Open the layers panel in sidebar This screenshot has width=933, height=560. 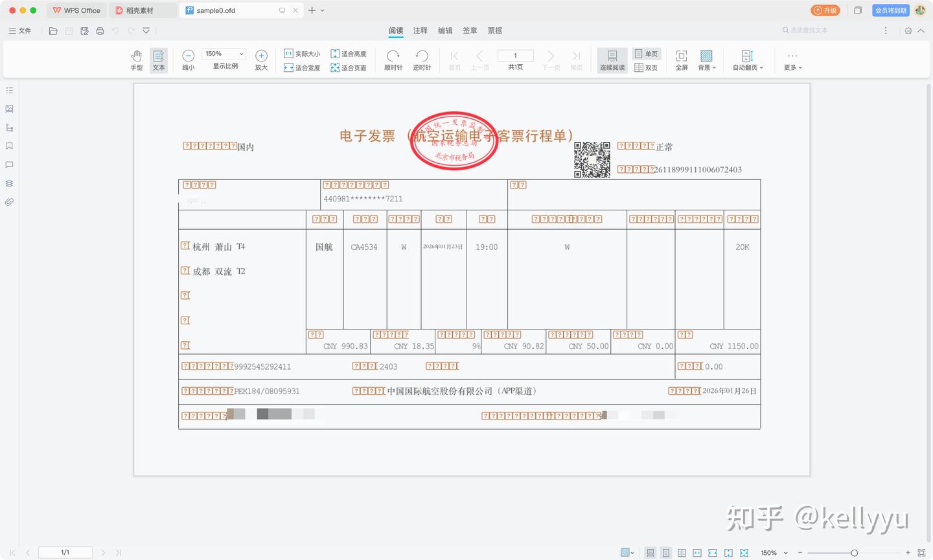[x=9, y=183]
